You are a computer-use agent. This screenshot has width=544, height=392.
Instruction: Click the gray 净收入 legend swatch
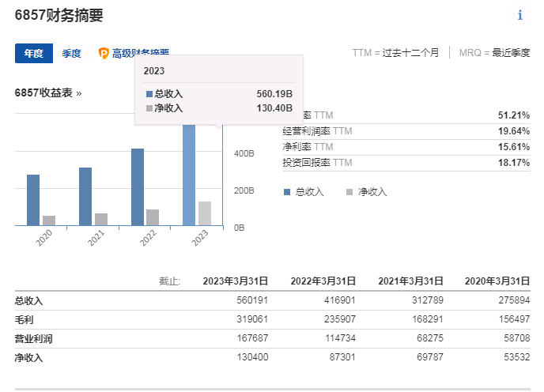[349, 191]
